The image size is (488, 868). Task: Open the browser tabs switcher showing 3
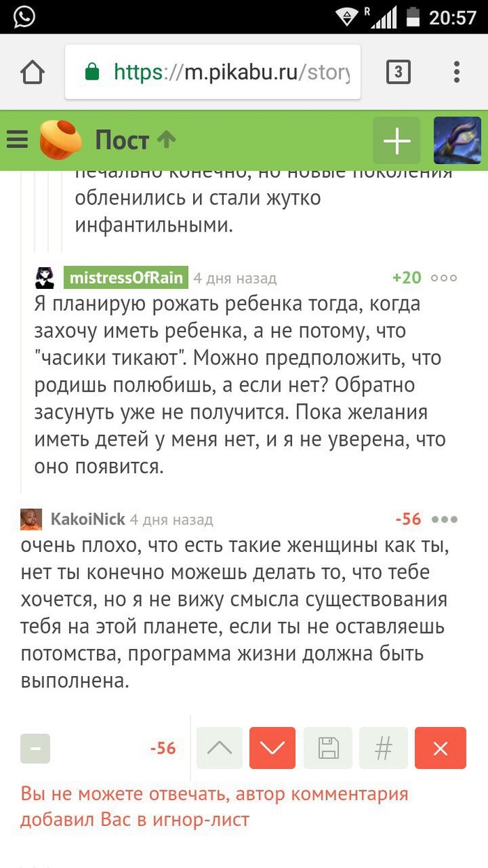tap(398, 72)
